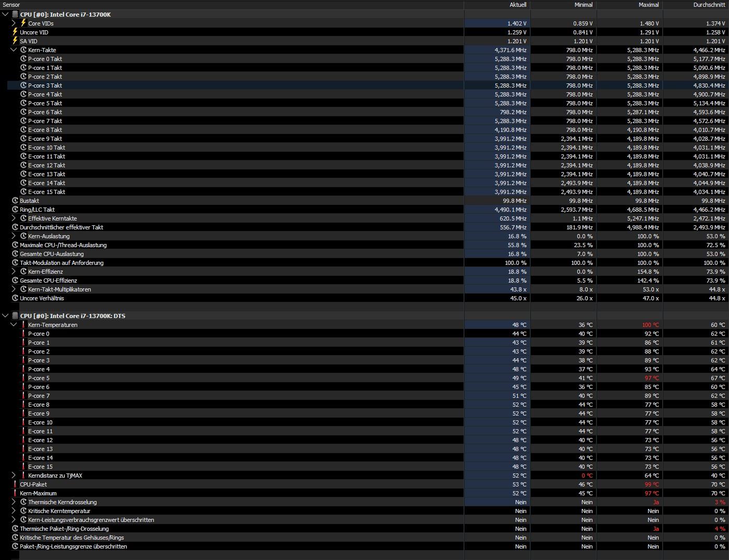
Task: Click the clock icon of Gesamte CPU-Effizienz
Action: point(15,281)
